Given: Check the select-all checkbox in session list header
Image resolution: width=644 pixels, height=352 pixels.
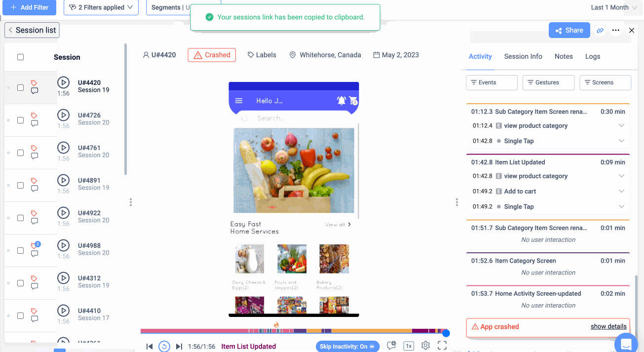Looking at the screenshot, I should [20, 56].
